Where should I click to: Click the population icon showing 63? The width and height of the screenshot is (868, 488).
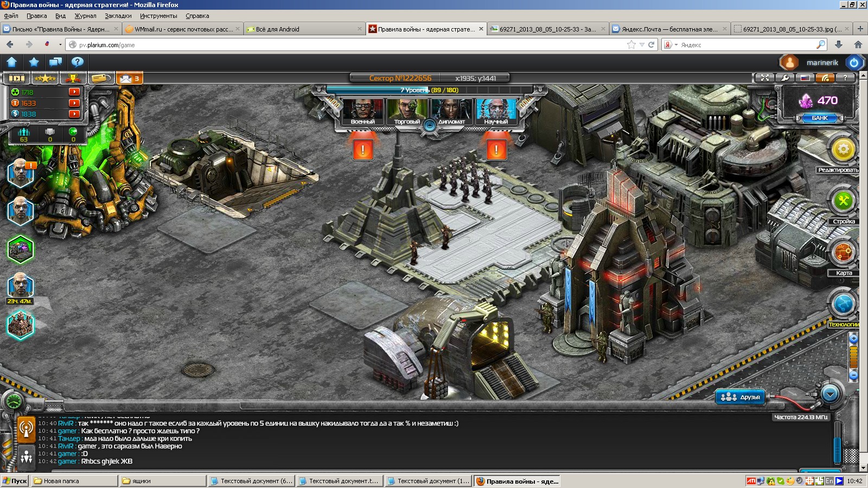click(x=23, y=135)
